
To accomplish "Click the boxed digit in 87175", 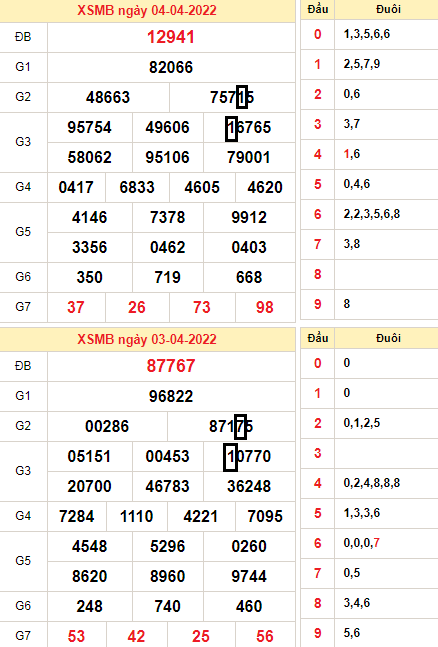I will point(240,427).
